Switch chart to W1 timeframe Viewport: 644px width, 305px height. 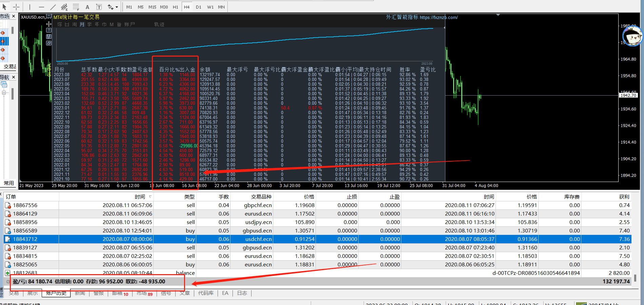point(210,7)
